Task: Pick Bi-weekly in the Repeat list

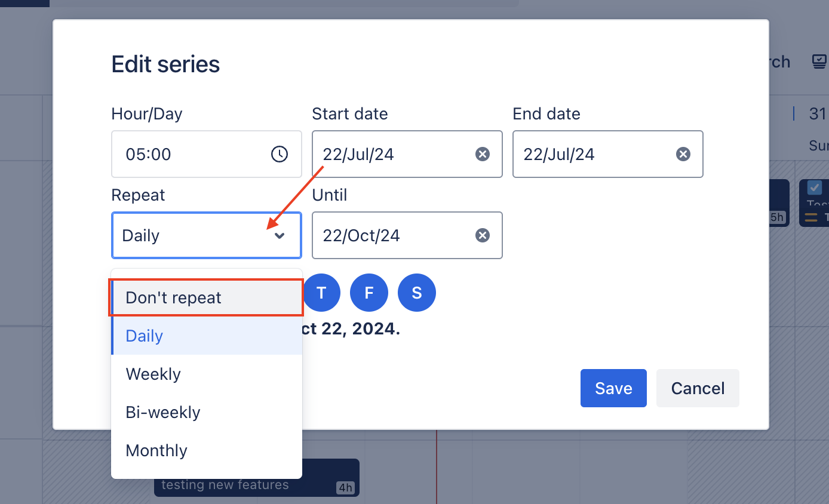Action: (207, 412)
